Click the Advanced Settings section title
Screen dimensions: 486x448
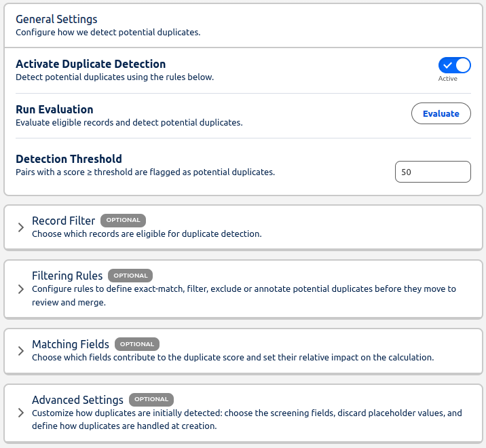point(77,400)
